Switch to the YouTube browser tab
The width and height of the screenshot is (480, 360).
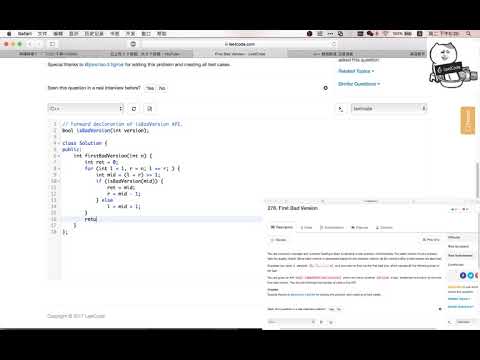(145, 54)
